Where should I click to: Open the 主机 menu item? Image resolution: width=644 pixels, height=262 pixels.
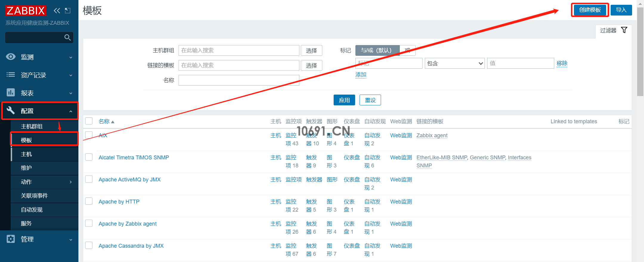[x=44, y=154]
